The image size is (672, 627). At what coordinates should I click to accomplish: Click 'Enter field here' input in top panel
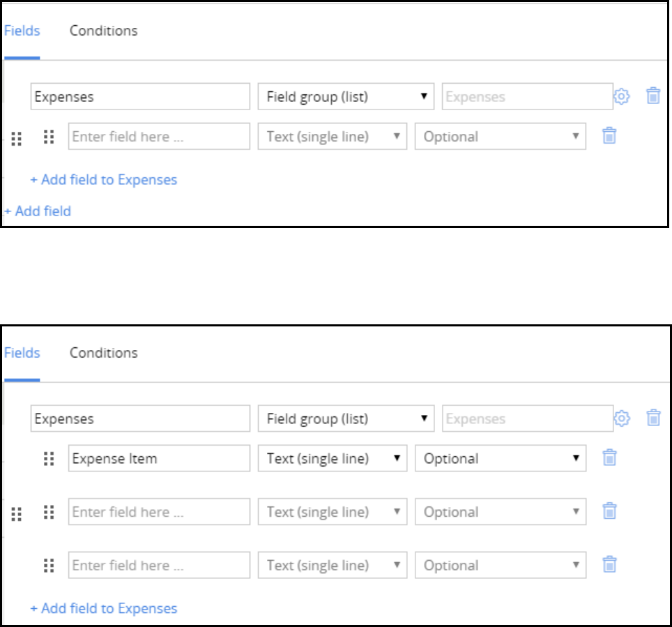click(x=159, y=137)
